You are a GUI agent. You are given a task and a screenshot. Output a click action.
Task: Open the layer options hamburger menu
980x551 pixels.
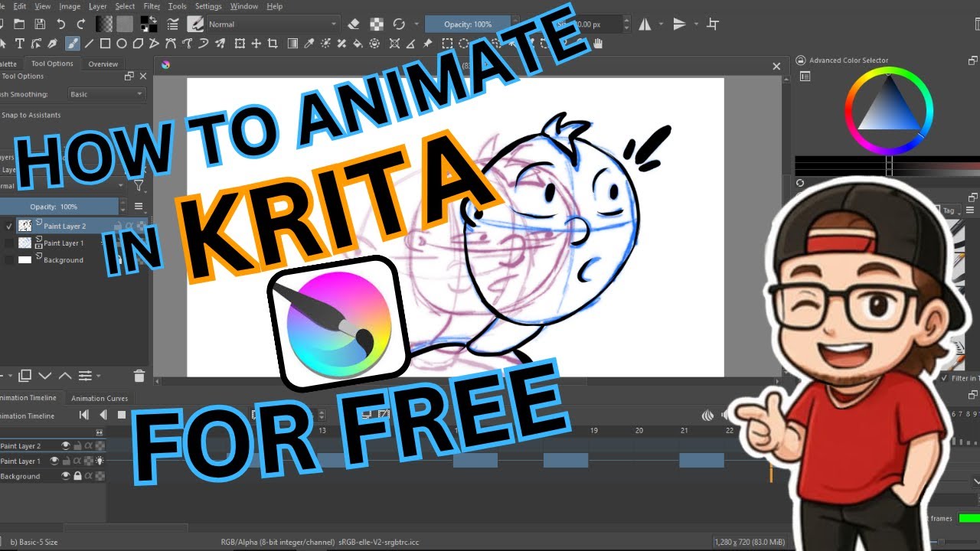139,207
